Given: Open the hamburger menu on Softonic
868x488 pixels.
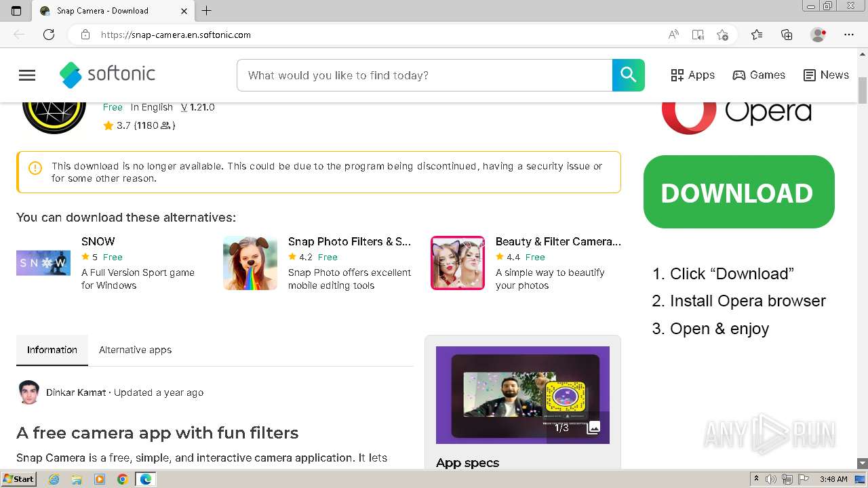Looking at the screenshot, I should 27,75.
